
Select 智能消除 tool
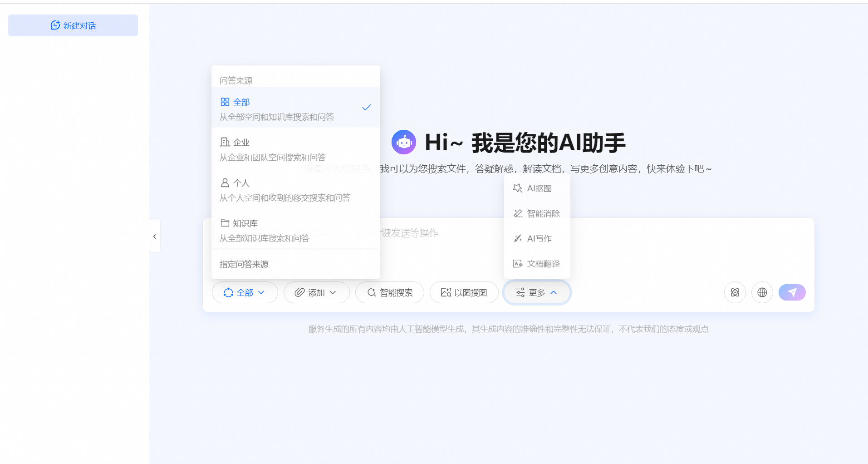pos(537,213)
